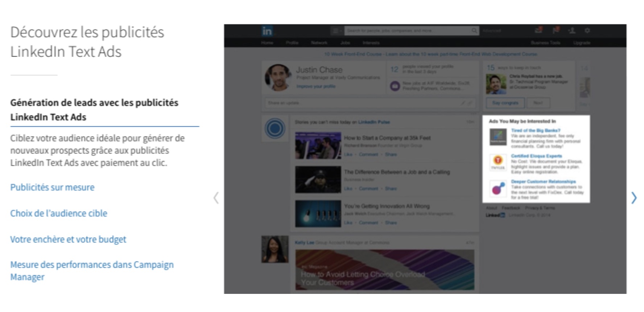Open the Network menu item

[x=319, y=42]
